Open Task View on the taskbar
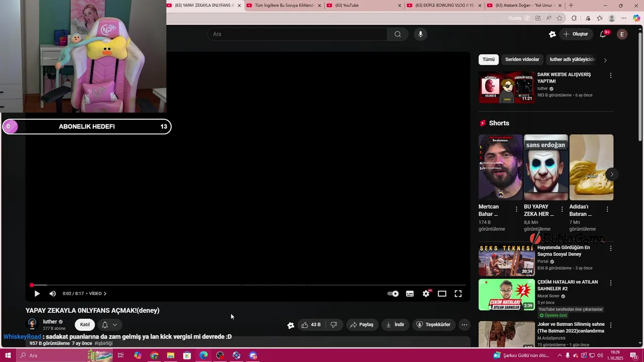 (x=121, y=355)
